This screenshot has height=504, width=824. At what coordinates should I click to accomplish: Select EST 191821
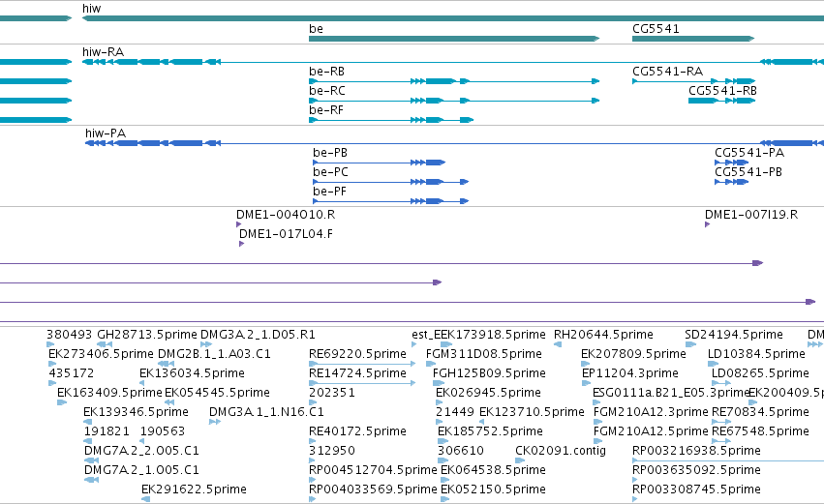pos(88,441)
